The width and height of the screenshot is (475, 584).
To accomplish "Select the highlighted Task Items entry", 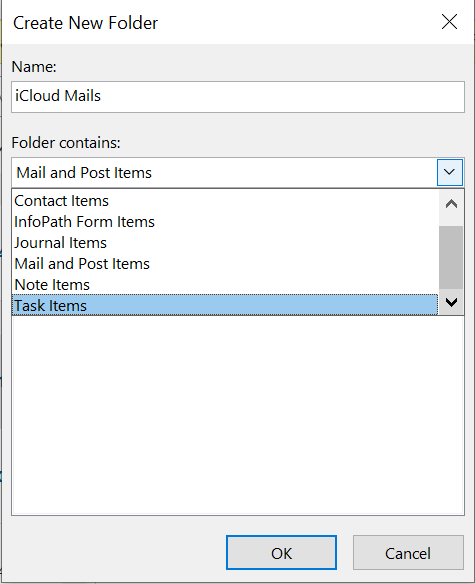I will [x=225, y=305].
